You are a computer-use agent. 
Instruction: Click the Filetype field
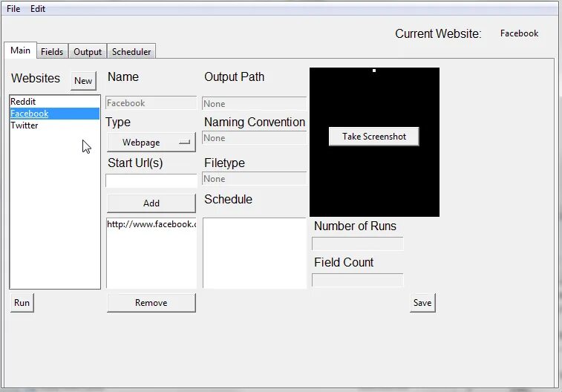point(254,178)
